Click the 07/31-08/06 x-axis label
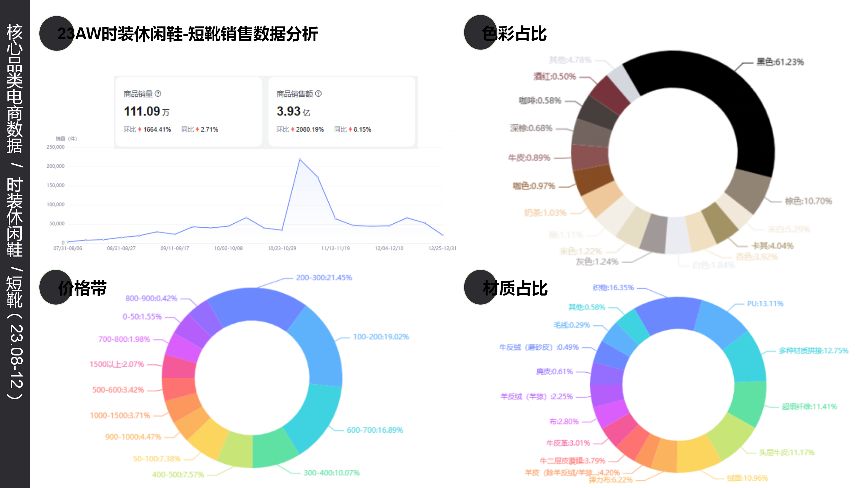 point(68,248)
